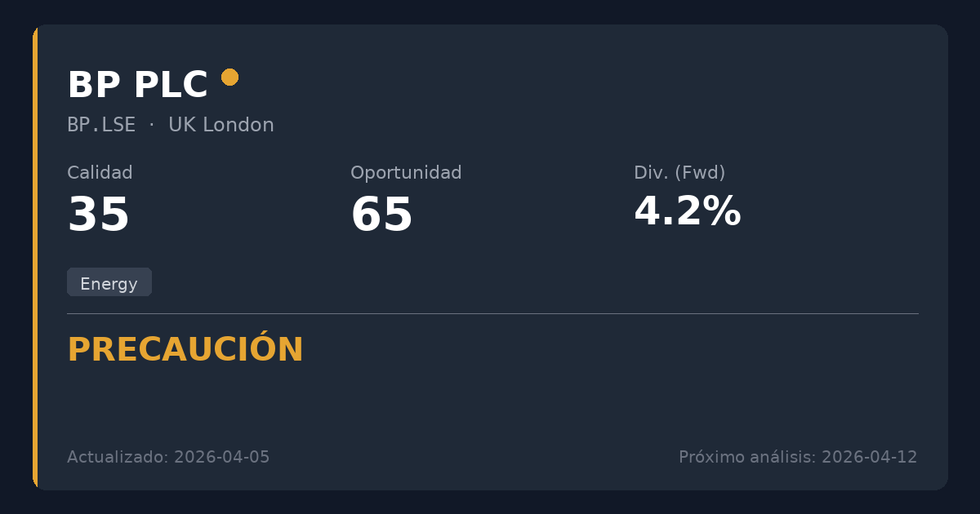Click the orange status dot beside BP PLC

pos(230,77)
